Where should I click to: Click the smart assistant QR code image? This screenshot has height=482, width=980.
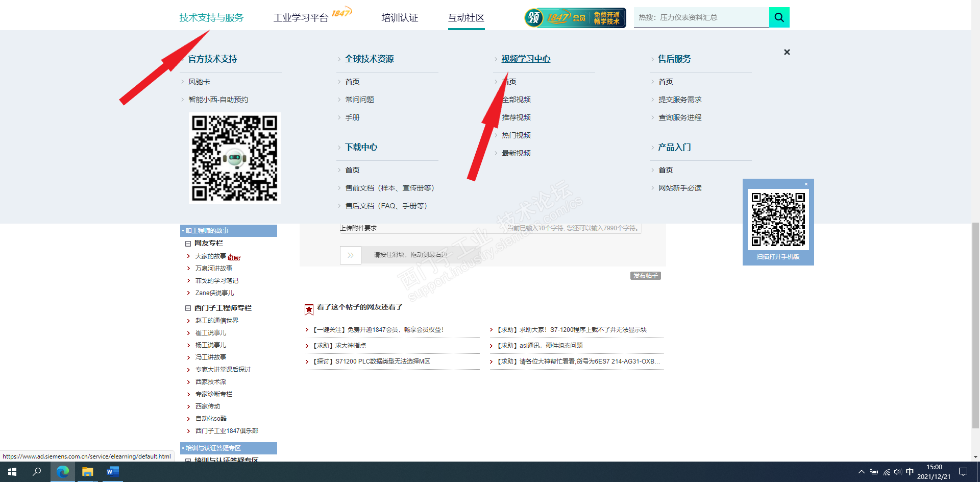pyautogui.click(x=235, y=158)
